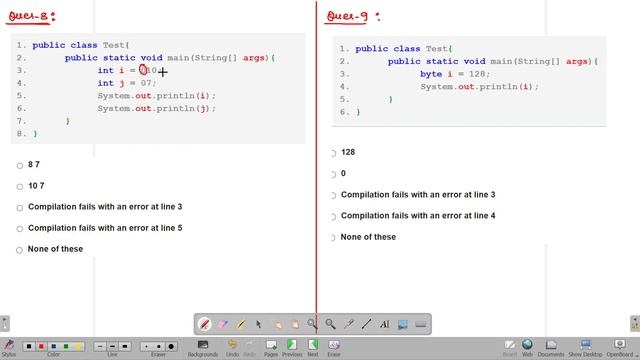Choose the straight line drawing tool
Image resolution: width=640 pixels, height=360 pixels.
click(366, 324)
